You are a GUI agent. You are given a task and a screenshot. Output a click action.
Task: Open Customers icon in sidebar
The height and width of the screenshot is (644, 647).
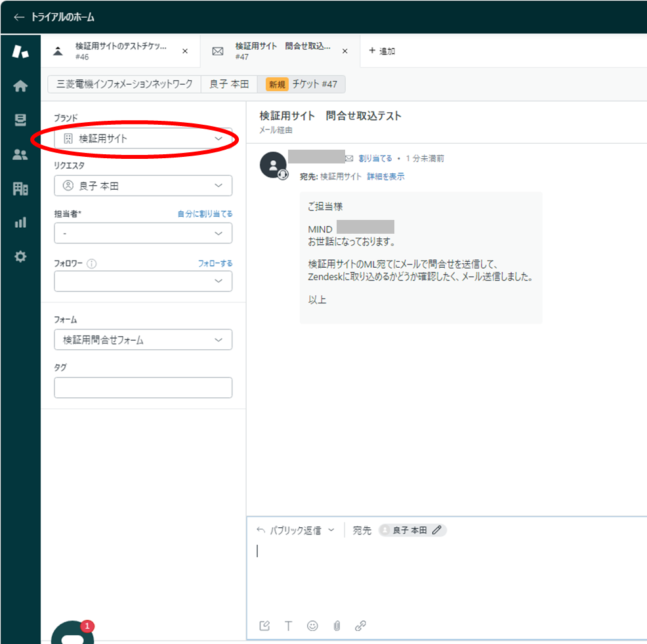point(20,155)
